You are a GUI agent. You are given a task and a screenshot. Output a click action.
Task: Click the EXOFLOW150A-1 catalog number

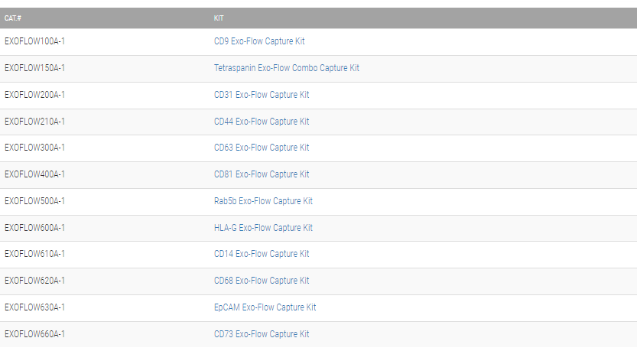(x=35, y=68)
